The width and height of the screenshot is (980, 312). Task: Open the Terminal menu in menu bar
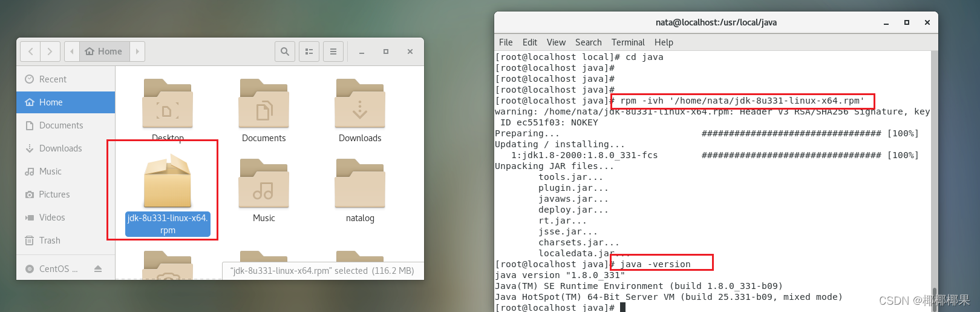[628, 42]
